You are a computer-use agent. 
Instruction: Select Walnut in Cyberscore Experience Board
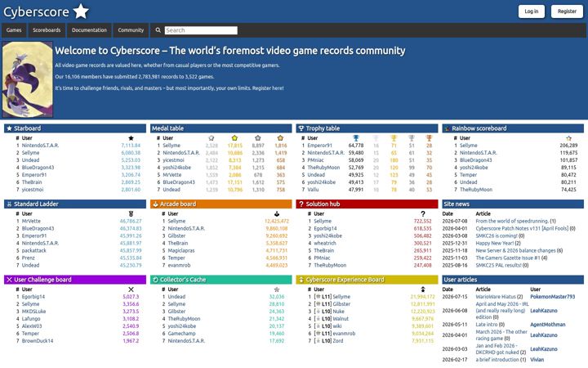[341, 319]
